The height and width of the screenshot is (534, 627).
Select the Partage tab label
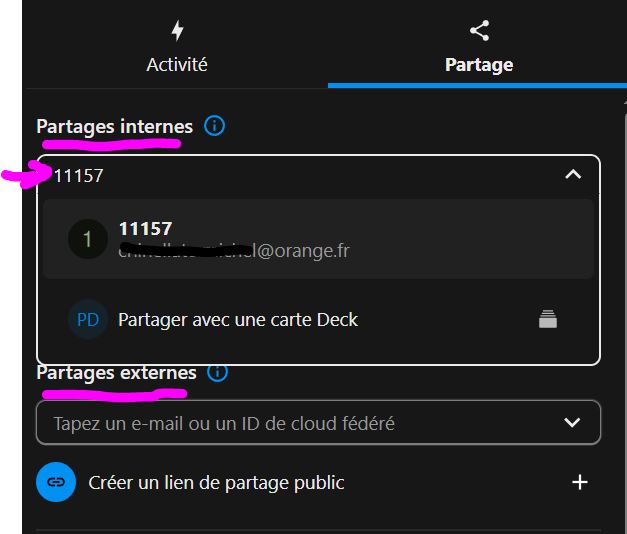[x=479, y=65]
